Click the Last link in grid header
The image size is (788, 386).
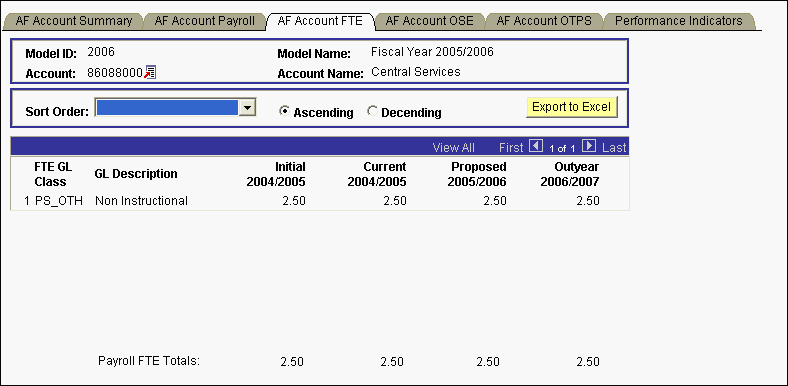[x=614, y=148]
